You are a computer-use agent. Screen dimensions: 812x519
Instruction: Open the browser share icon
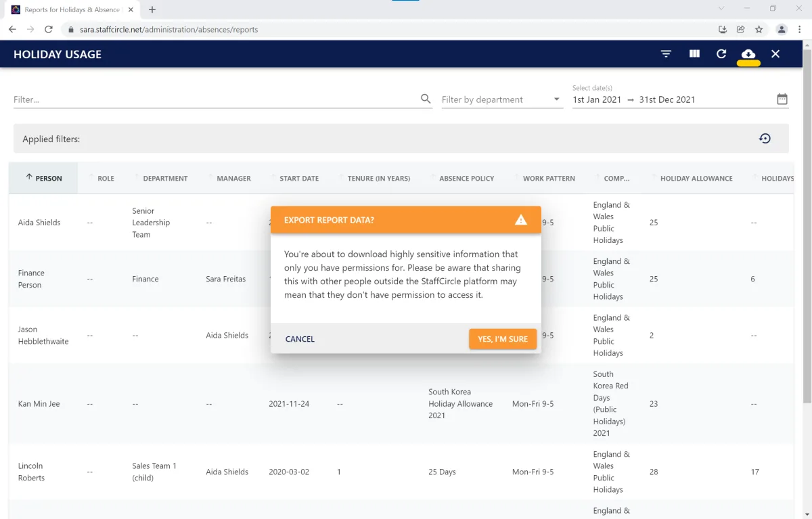[x=741, y=29]
